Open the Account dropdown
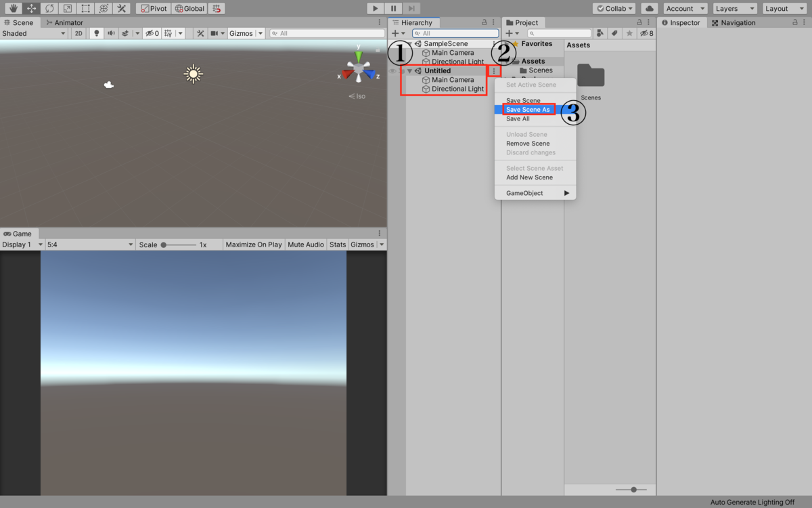This screenshot has height=508, width=812. (x=685, y=9)
